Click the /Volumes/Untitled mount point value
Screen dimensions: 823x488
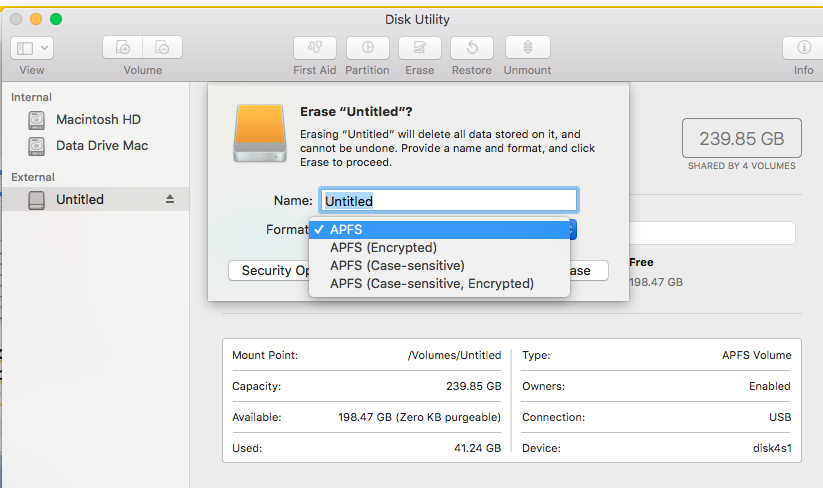455,355
